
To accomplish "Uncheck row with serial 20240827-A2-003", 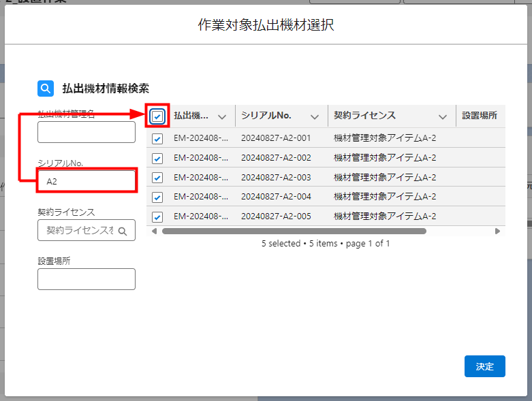I will [157, 178].
